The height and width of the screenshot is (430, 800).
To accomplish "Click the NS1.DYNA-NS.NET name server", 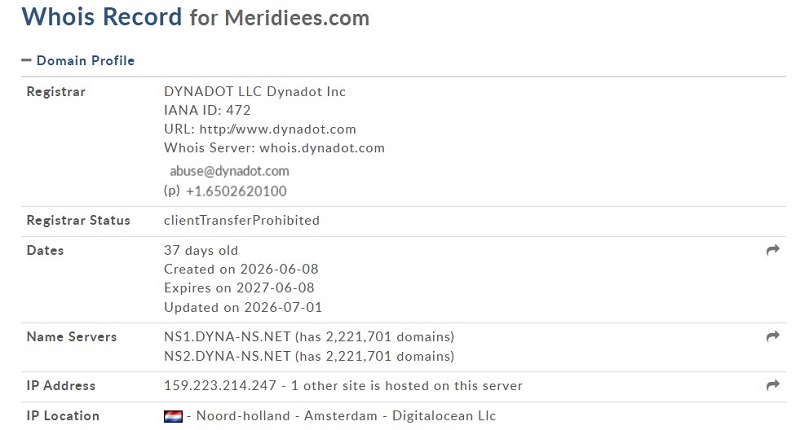I will click(x=227, y=337).
